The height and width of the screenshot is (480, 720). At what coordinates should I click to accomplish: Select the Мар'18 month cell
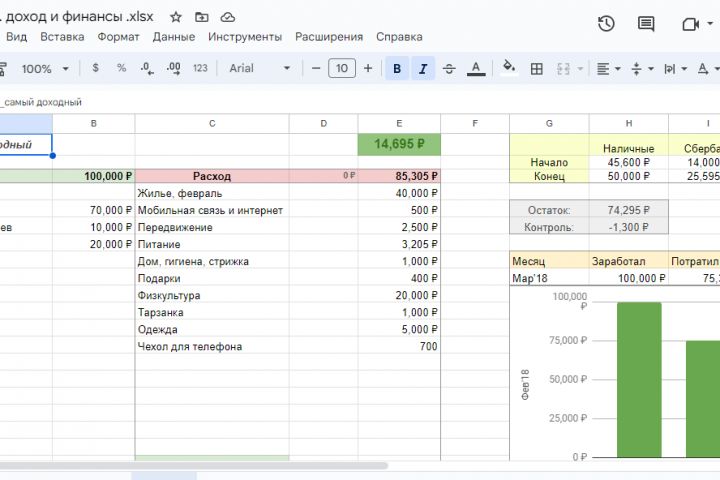(x=549, y=278)
